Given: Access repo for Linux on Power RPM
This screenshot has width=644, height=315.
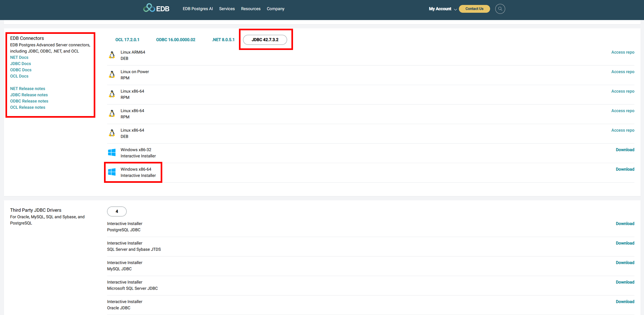Looking at the screenshot, I should click(623, 72).
